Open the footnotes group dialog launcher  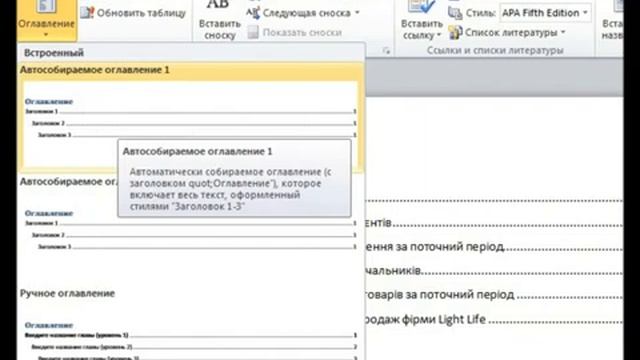(x=386, y=51)
